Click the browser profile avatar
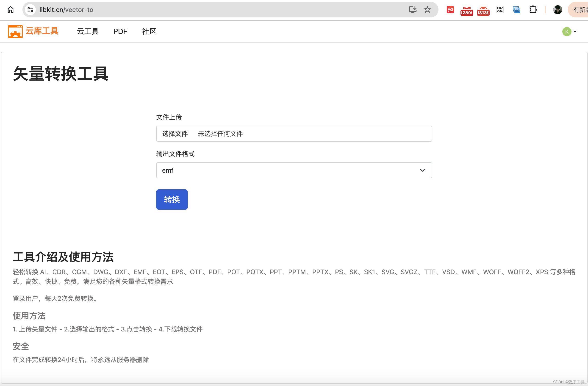 pyautogui.click(x=557, y=10)
